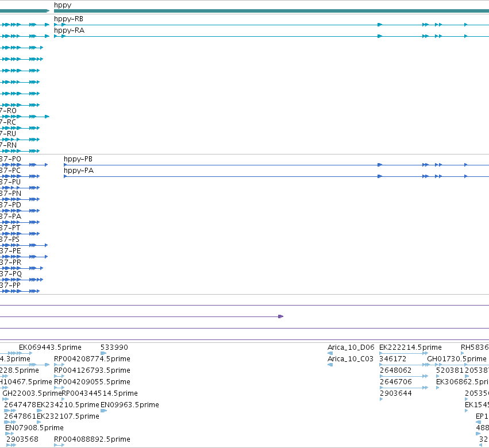Click the Arica_10_C03 reverse arrow glyph
Viewport: 489px width, 448px height.
[x=330, y=365]
